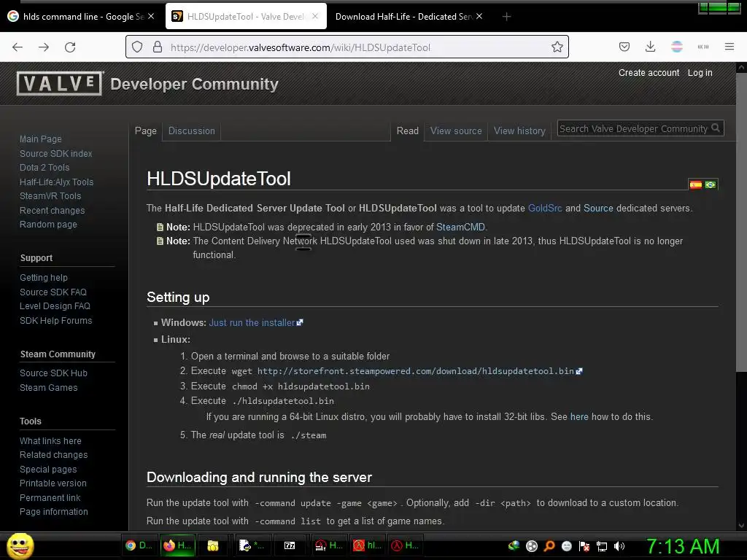Viewport: 747px width, 560px height.
Task: Open the Source link in intro
Action: (598, 208)
